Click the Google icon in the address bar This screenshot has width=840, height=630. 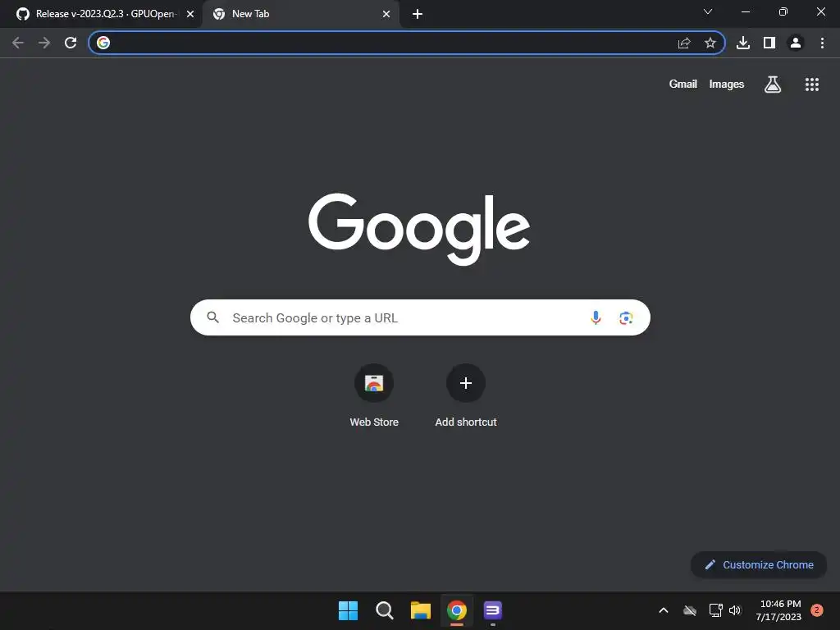point(103,43)
